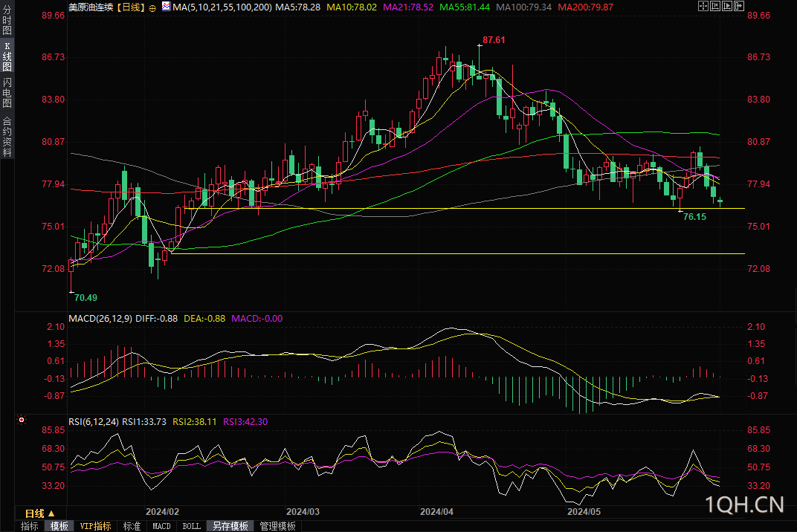Viewport: 797px width, 532px height.
Task: Click the MA(5,10,21,55,100,200) indicator label
Action: click(222, 7)
